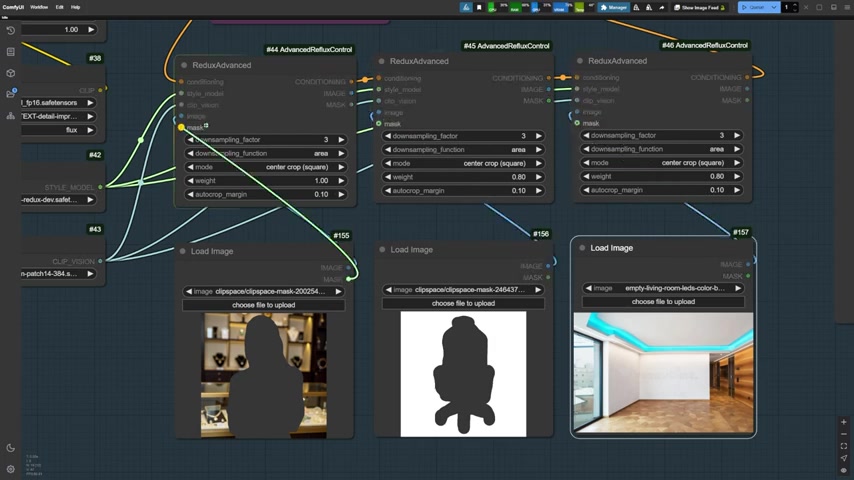Click the redux-dev.safet... model selector

[x=58, y=200]
